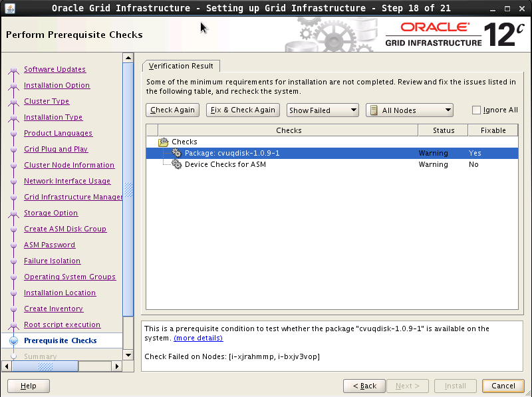Click the Prerequisite Checks step bullet icon

[13, 340]
